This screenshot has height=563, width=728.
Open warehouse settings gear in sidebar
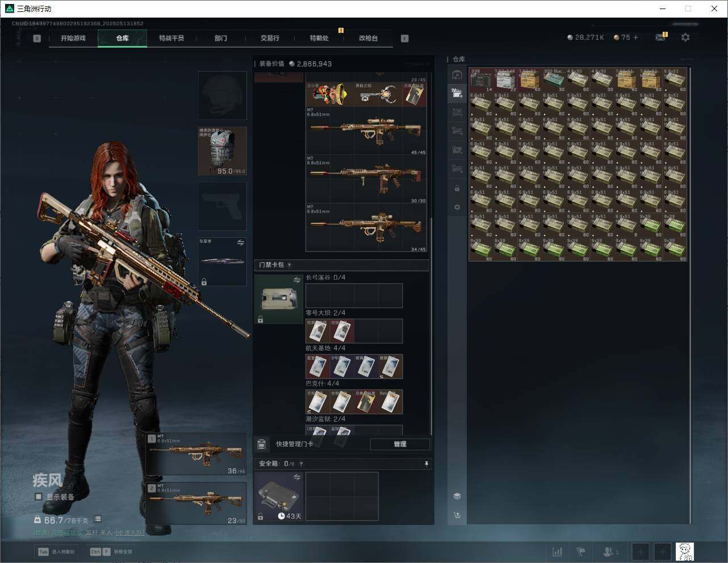457,208
